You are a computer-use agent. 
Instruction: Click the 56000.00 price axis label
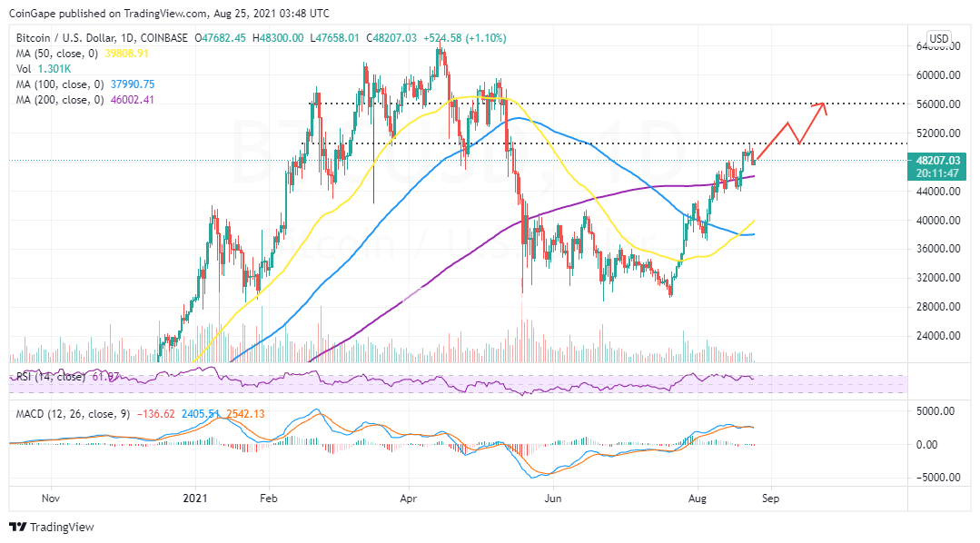[938, 104]
